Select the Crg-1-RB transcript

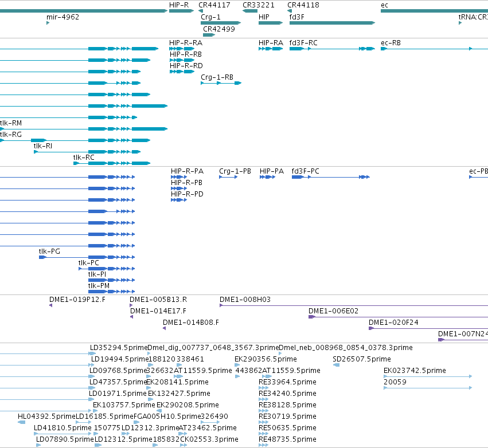(x=221, y=83)
